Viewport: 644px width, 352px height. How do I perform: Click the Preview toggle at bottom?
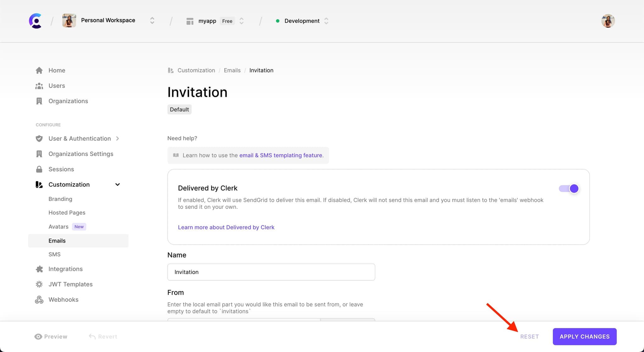pyautogui.click(x=51, y=336)
